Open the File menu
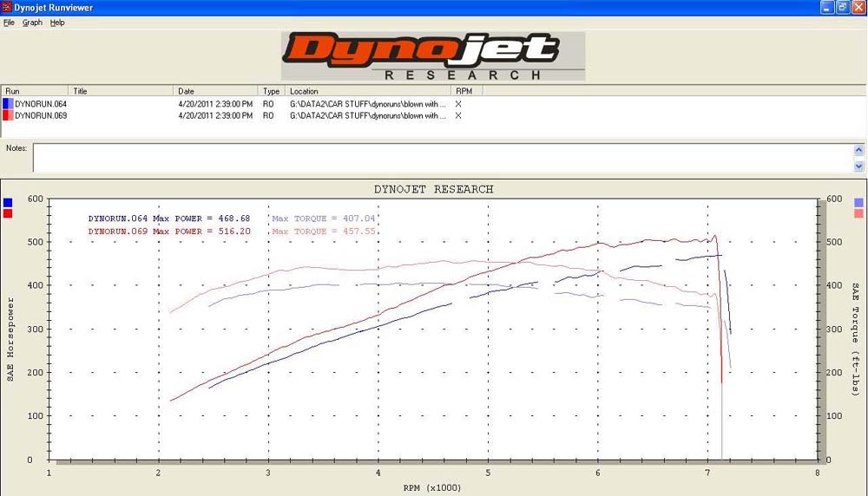868x496 pixels. coord(9,23)
